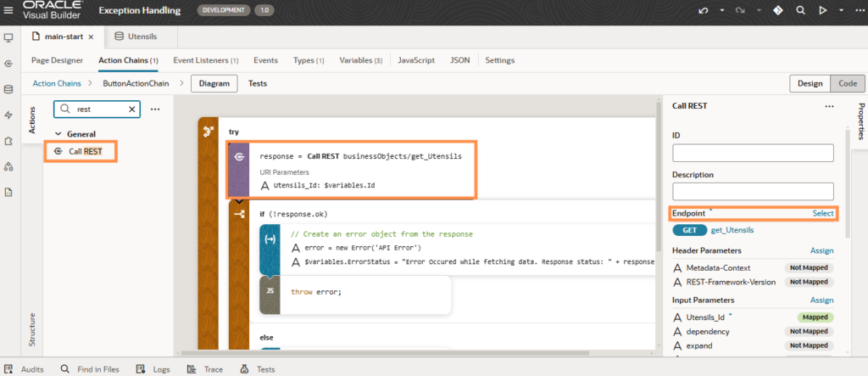
Task: Clear the 'rest' search text
Action: point(132,109)
